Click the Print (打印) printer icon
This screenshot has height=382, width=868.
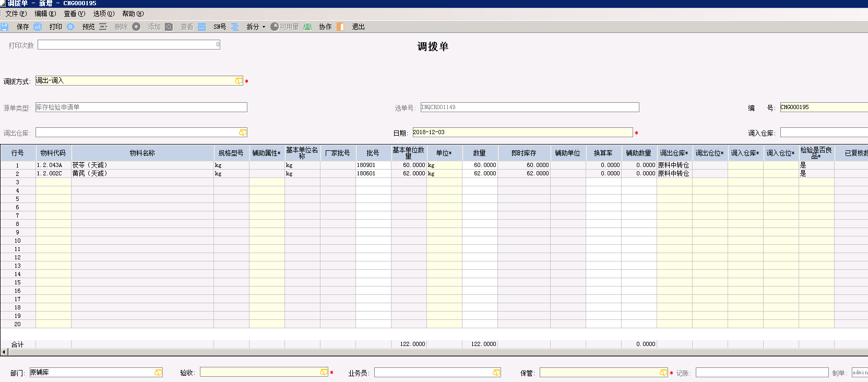pyautogui.click(x=38, y=27)
